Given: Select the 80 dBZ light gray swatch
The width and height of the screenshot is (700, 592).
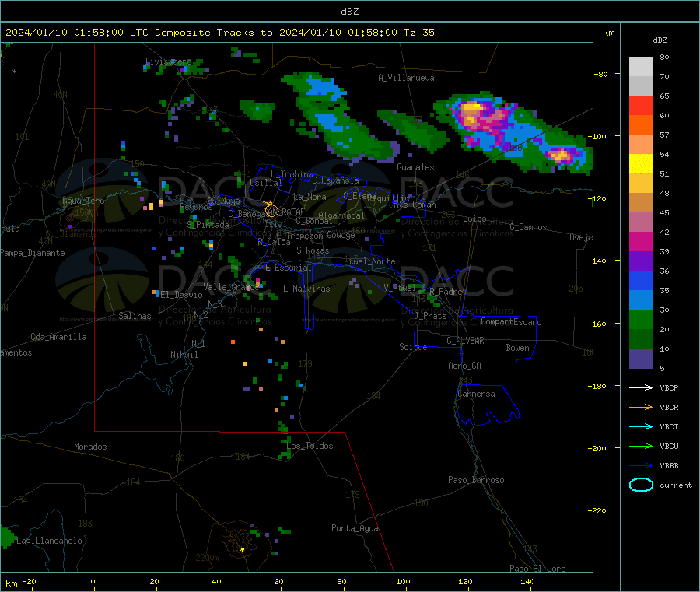Looking at the screenshot, I should (x=641, y=67).
